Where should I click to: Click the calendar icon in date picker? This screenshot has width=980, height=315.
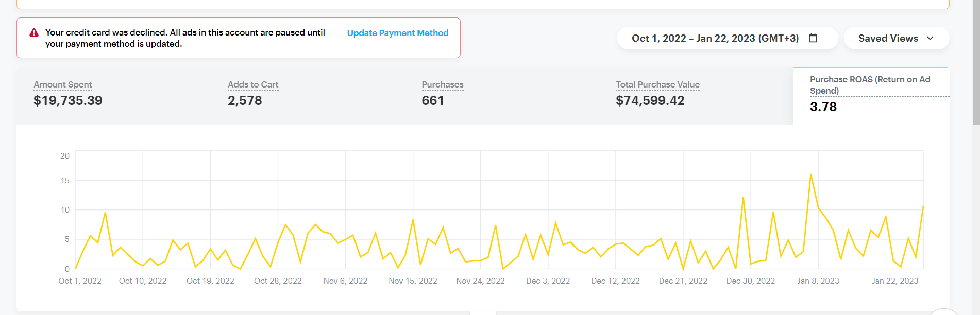tap(813, 38)
